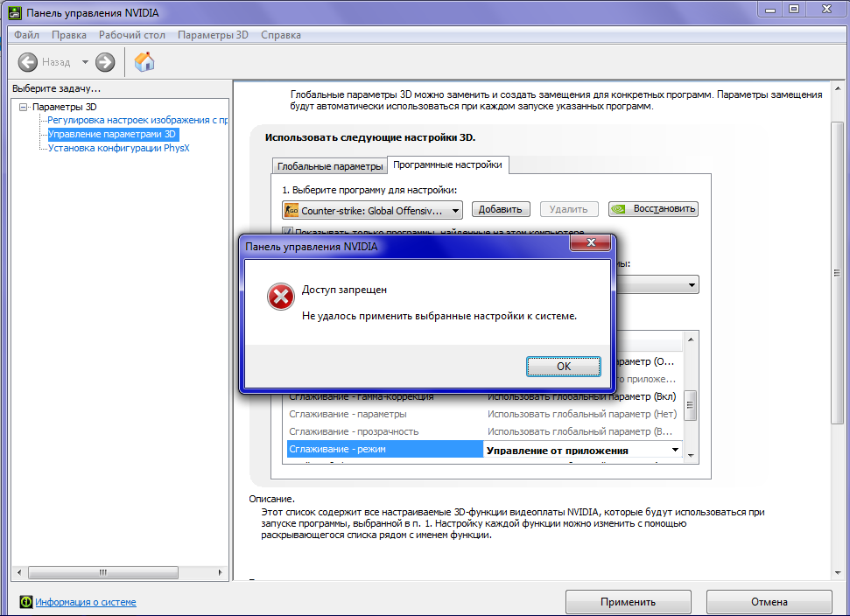Close the error dialog with X
The height and width of the screenshot is (616, 850).
pos(591,242)
